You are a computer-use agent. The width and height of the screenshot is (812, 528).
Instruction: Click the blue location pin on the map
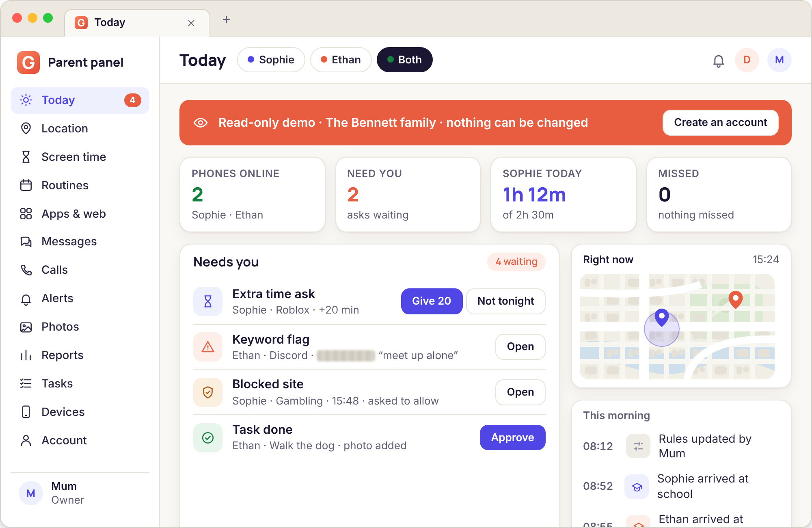(662, 318)
